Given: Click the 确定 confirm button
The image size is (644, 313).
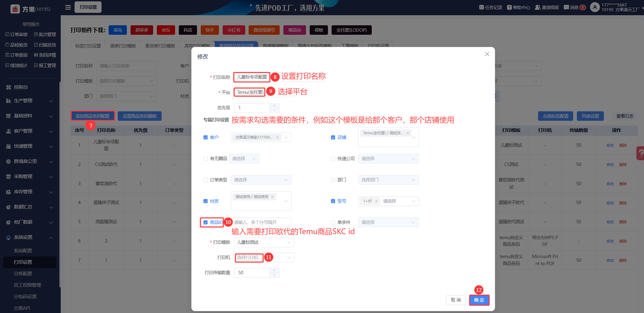Looking at the screenshot, I should (479, 300).
